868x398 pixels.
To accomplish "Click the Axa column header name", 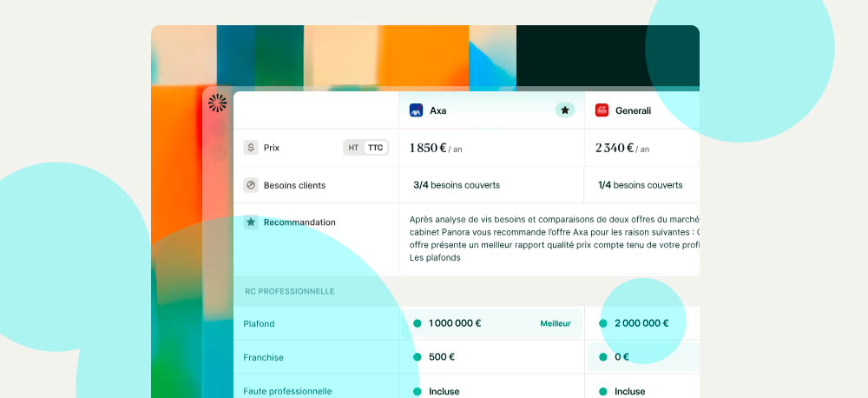I will pos(437,111).
